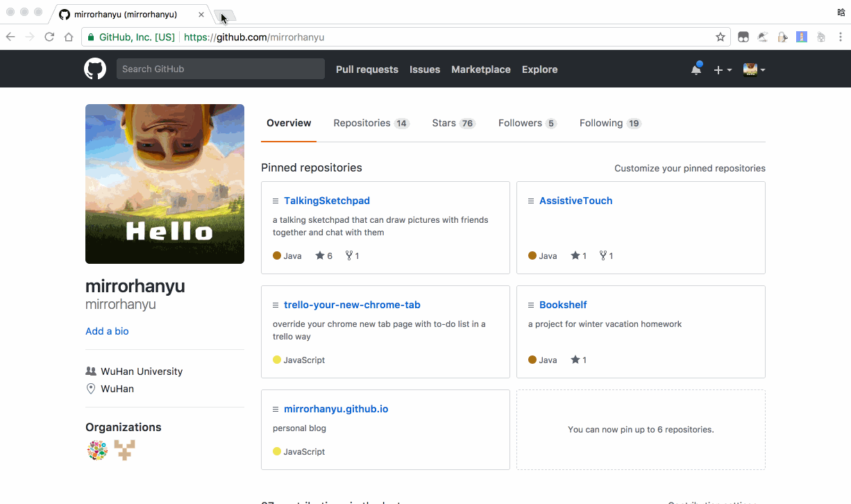Open the user avatar menu in header
Viewport: 851px width, 504px height.
click(754, 69)
